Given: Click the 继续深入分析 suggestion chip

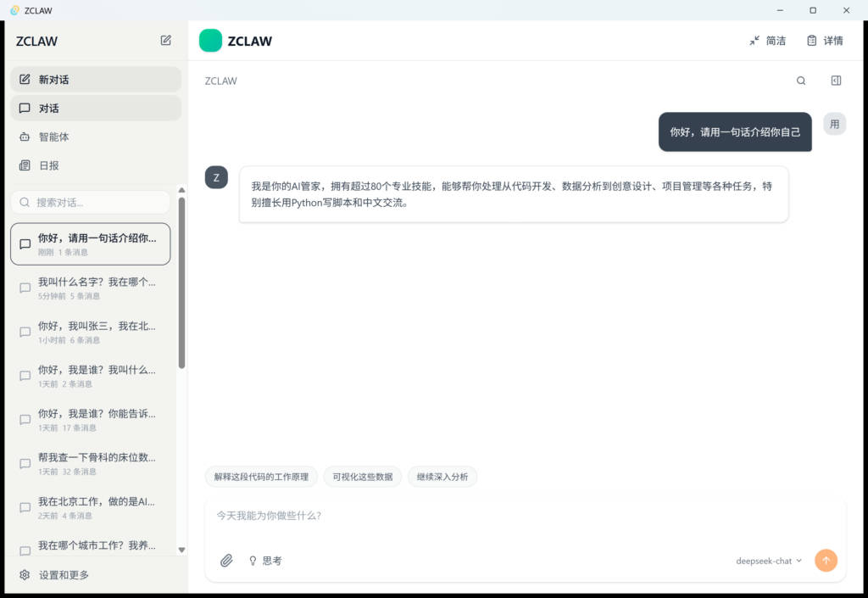Looking at the screenshot, I should click(x=442, y=477).
